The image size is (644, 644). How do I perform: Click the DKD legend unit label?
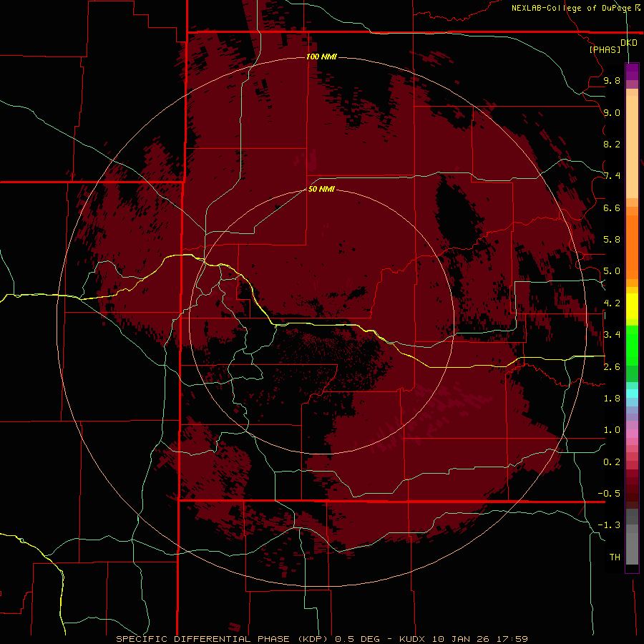point(629,43)
